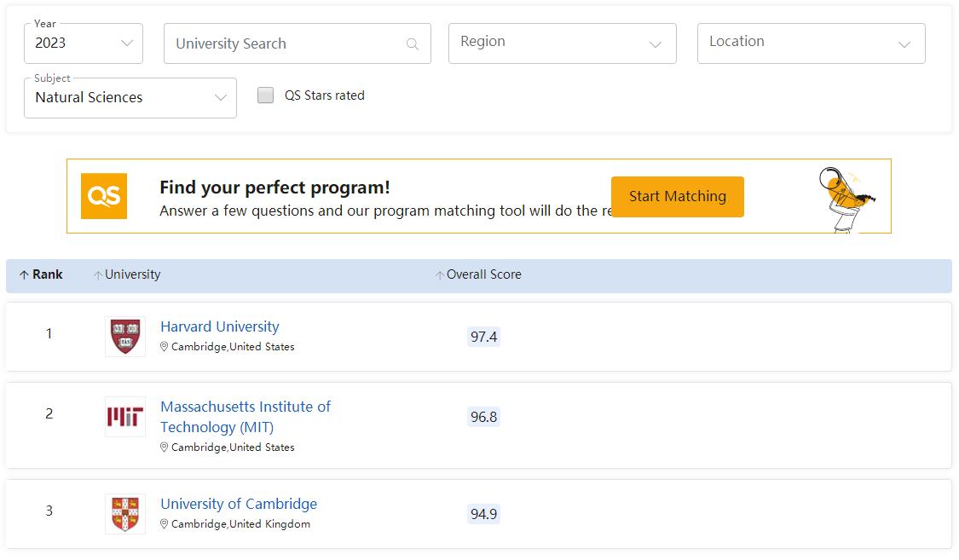Open the Location dropdown
Image resolution: width=959 pixels, height=560 pixels.
point(811,43)
